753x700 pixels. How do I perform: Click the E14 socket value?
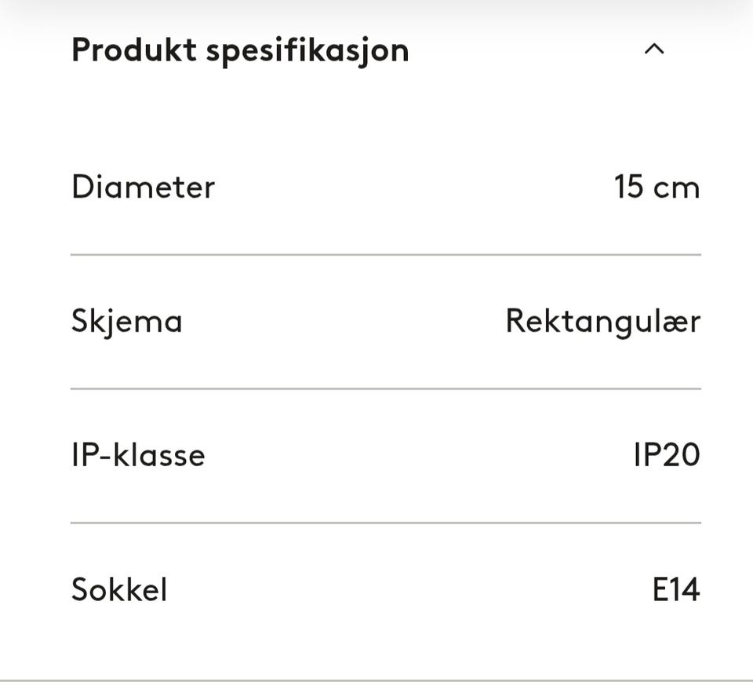676,589
